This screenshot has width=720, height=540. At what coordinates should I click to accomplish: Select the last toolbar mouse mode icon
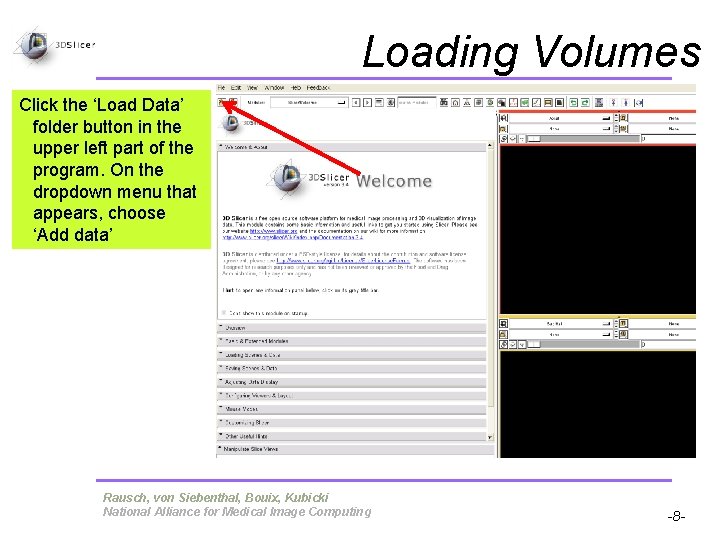pyautogui.click(x=639, y=102)
